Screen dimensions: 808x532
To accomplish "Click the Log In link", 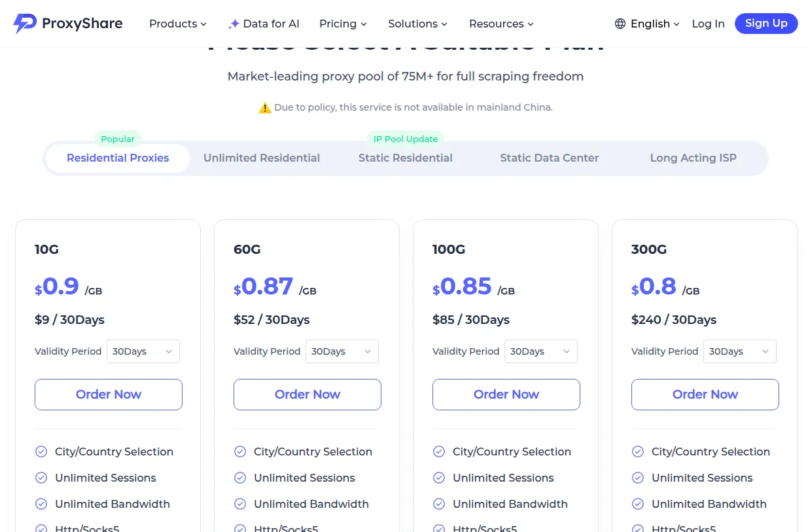I will [x=708, y=24].
